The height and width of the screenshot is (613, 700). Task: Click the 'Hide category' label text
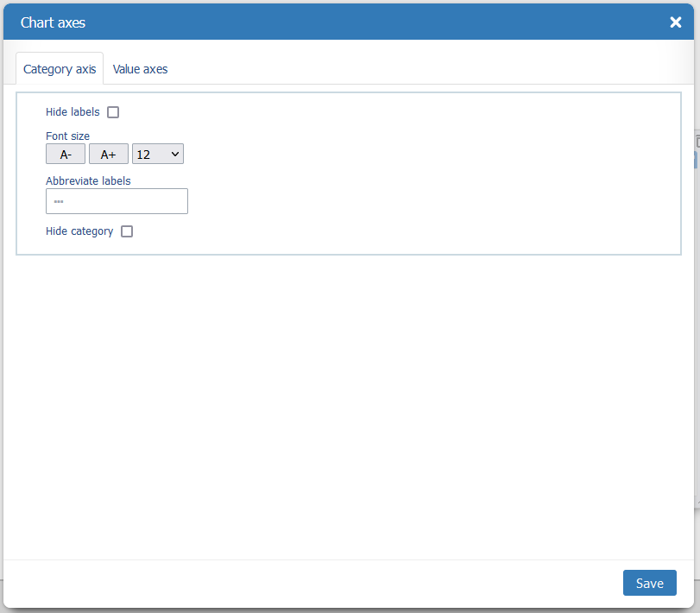[x=79, y=231]
